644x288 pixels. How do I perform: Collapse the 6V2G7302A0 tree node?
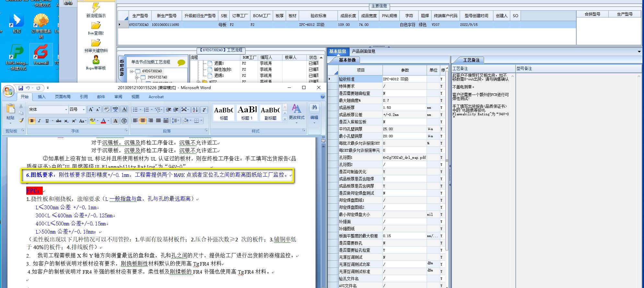pyautogui.click(x=132, y=71)
